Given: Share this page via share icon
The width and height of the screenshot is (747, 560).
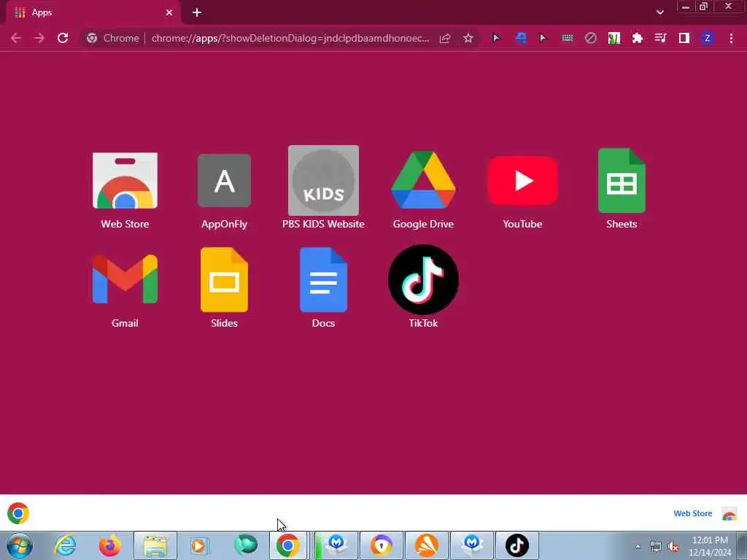Looking at the screenshot, I should point(445,38).
